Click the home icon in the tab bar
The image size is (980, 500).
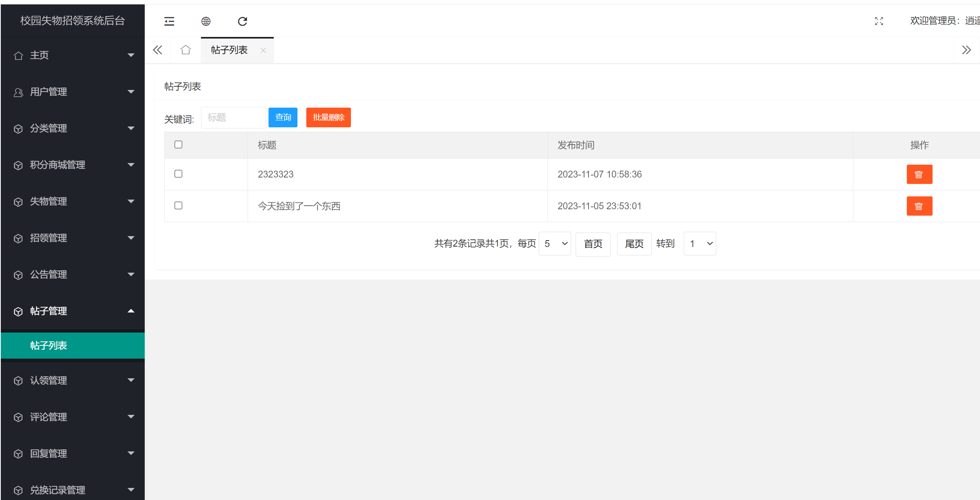point(185,50)
